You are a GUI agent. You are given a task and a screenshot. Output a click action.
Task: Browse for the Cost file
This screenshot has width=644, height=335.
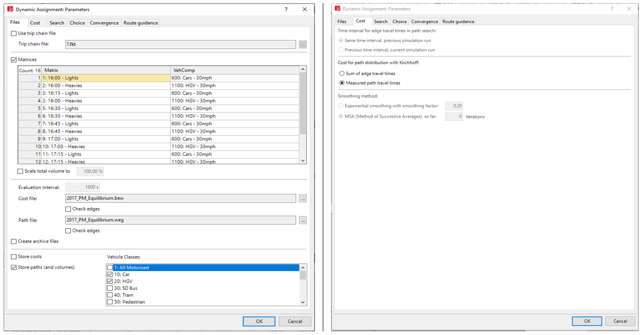tap(303, 198)
